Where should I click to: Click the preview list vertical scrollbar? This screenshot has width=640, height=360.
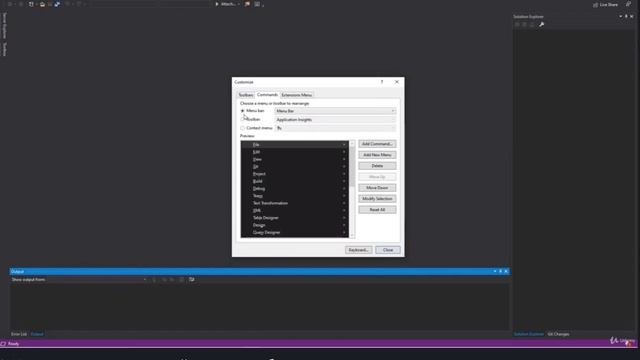[352, 167]
